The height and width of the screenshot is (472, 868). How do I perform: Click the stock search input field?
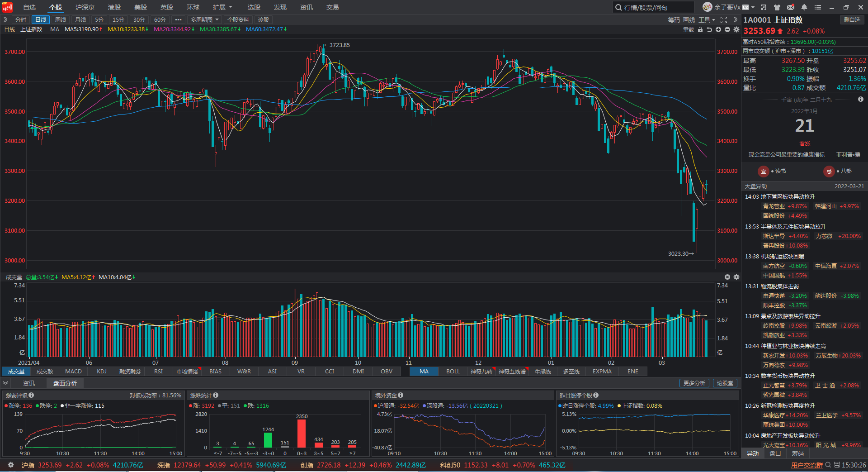(x=653, y=7)
